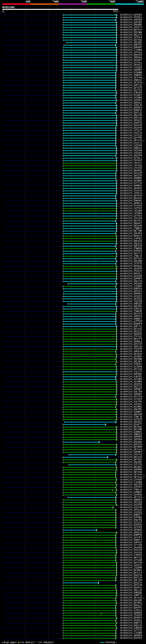Open hit UniRef100_Q9SXE6
The image size is (146, 644).
131,15
